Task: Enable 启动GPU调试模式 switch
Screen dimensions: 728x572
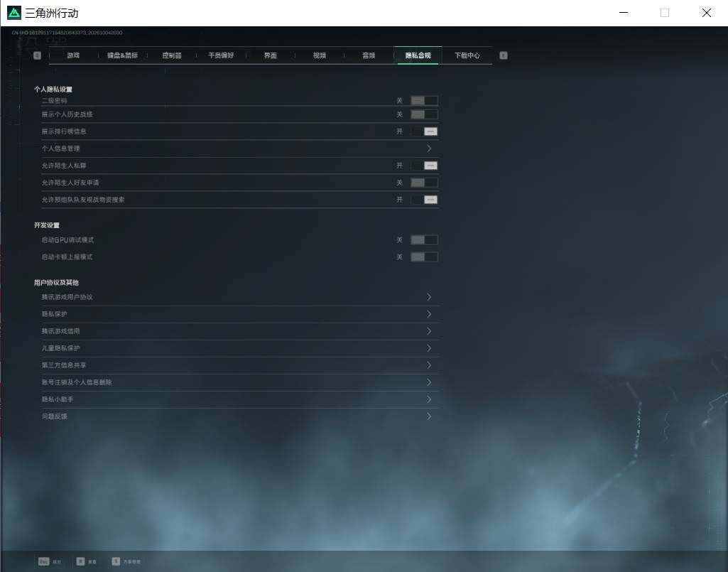Action: point(424,239)
